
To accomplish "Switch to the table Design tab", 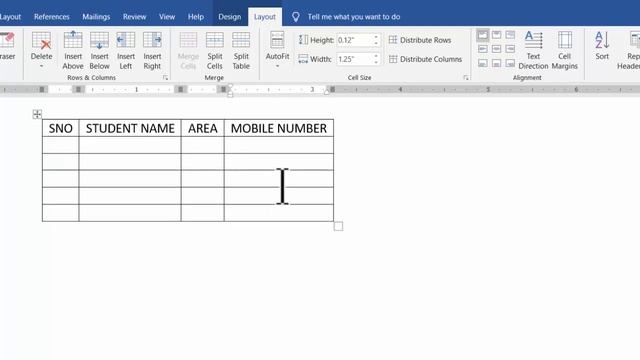I will click(x=229, y=17).
